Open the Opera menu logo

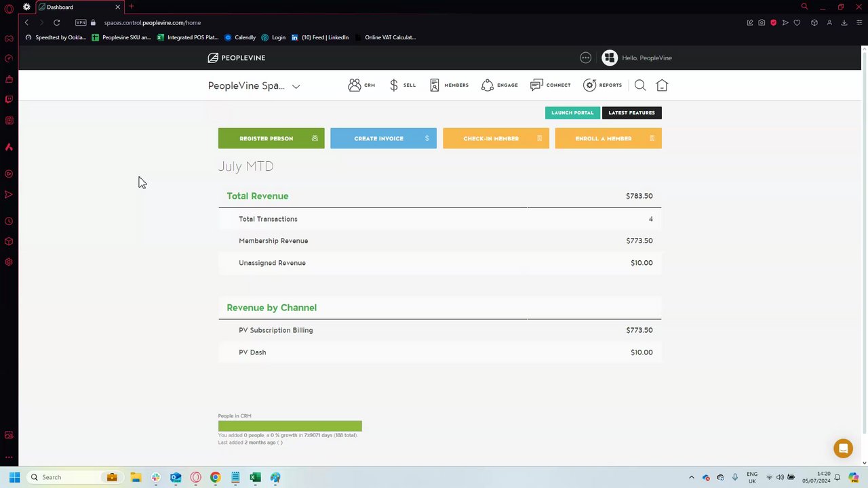point(9,8)
